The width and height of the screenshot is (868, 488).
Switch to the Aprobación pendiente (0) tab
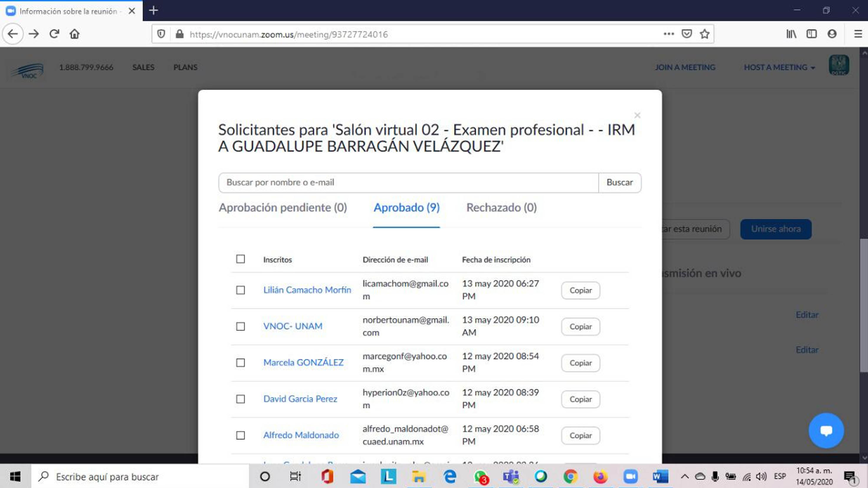click(x=283, y=208)
